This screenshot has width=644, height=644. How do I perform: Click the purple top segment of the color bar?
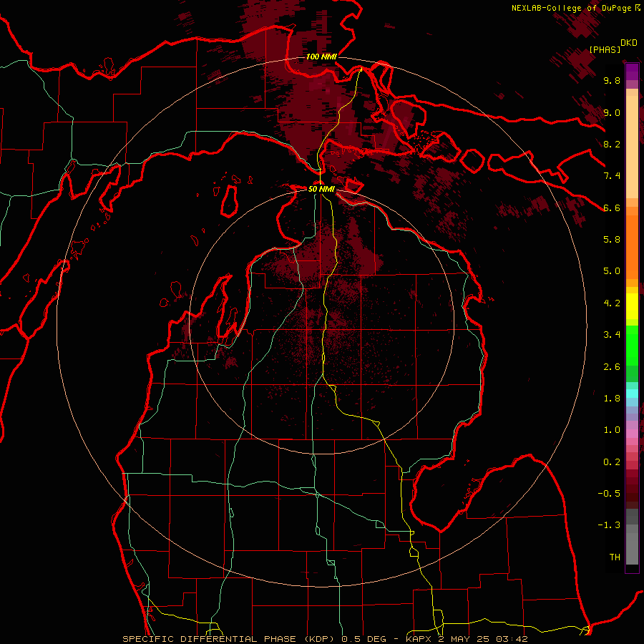click(x=632, y=72)
